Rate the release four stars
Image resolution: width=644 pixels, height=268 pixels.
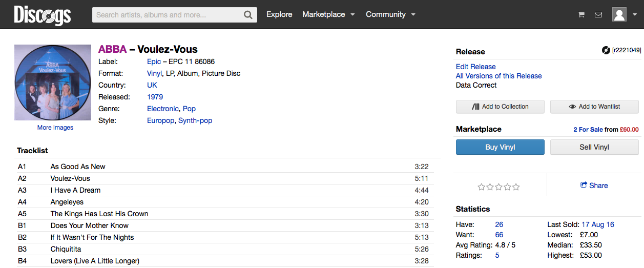(x=507, y=187)
